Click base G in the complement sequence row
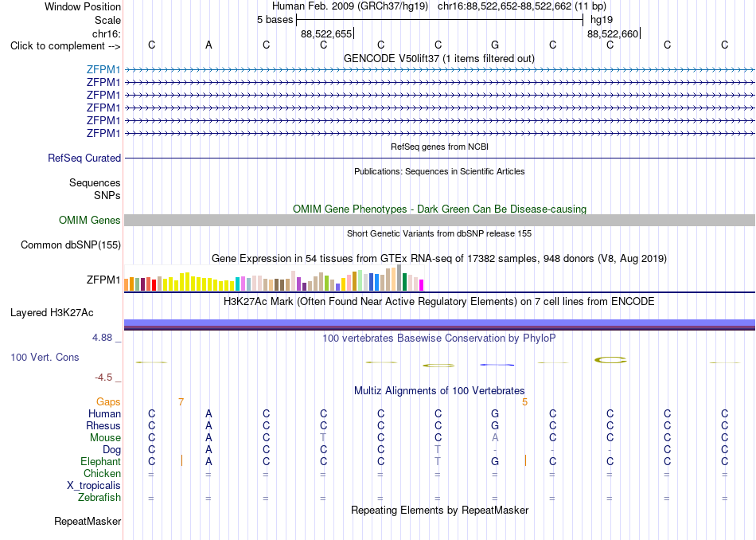 pos(495,45)
